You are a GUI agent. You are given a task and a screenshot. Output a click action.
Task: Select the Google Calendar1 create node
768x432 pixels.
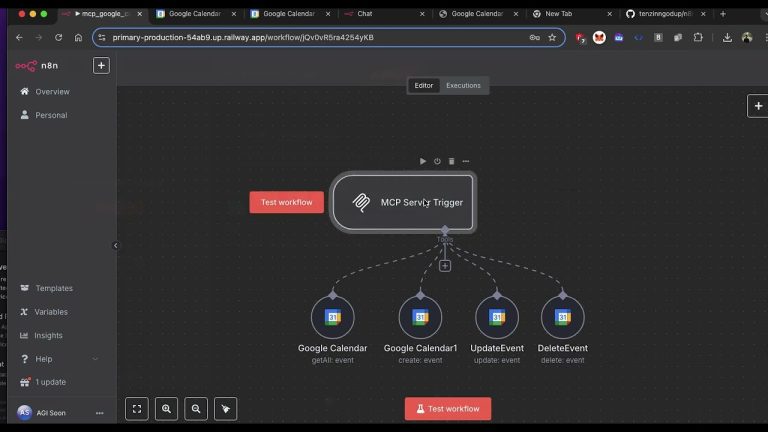pos(420,317)
